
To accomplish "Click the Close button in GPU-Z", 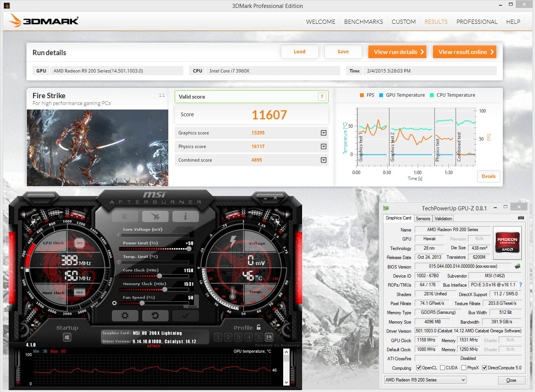I will coord(511,380).
